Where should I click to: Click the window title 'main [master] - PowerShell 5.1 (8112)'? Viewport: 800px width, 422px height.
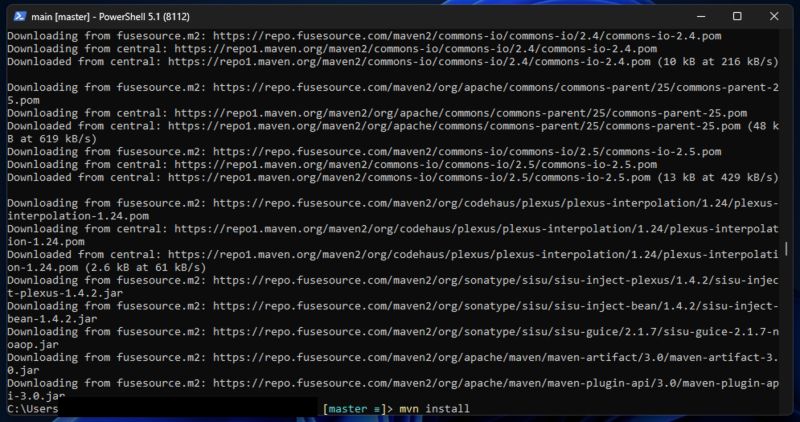tap(110, 17)
